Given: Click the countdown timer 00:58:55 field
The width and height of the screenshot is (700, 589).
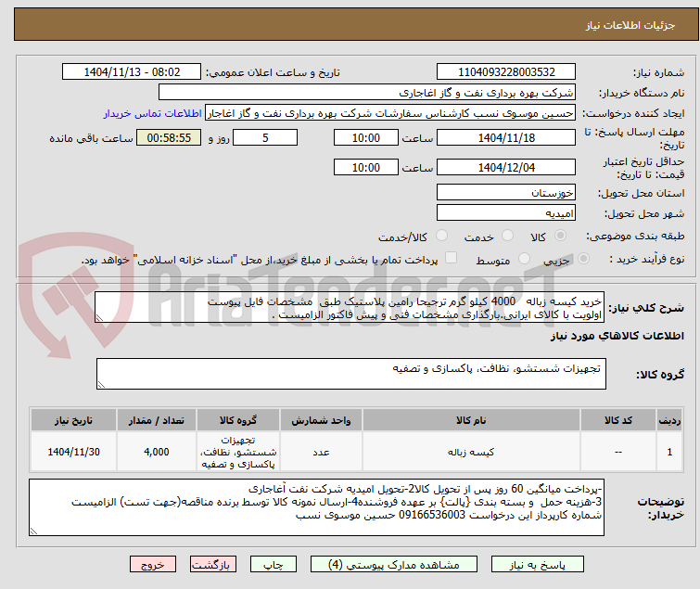Looking at the screenshot, I should click(x=169, y=137).
